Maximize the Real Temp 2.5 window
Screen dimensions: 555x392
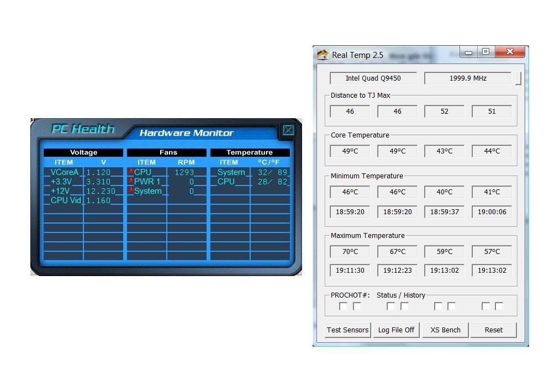pos(485,52)
